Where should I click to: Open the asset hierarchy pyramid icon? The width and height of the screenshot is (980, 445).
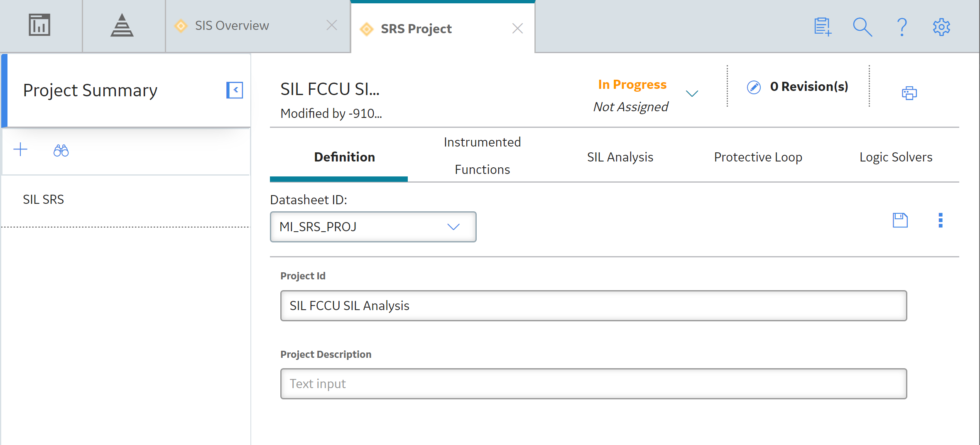coord(122,25)
